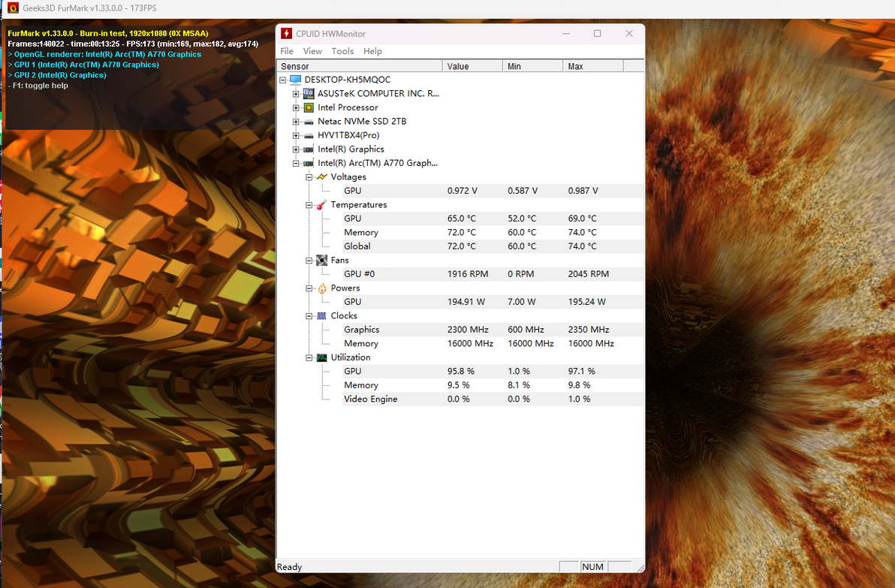Click the Ready status bar text
Viewport: 895px width, 588px height.
coord(289,567)
